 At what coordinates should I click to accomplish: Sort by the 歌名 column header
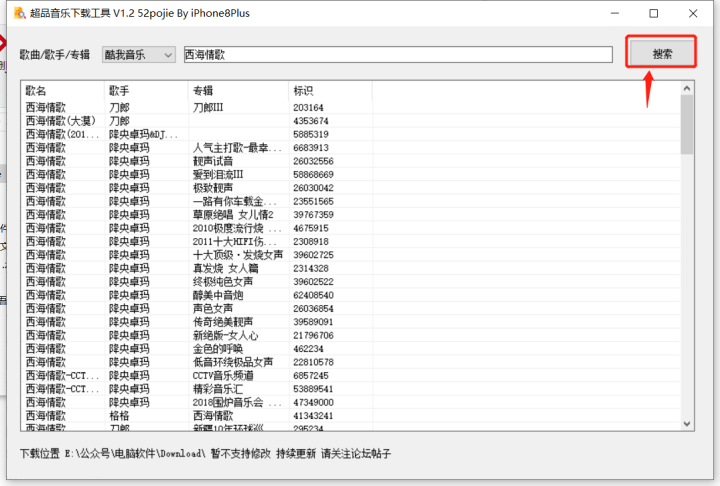[63, 90]
